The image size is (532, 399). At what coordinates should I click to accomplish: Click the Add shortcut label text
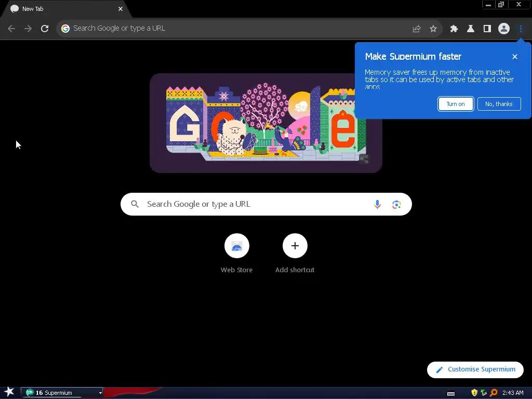coord(295,270)
